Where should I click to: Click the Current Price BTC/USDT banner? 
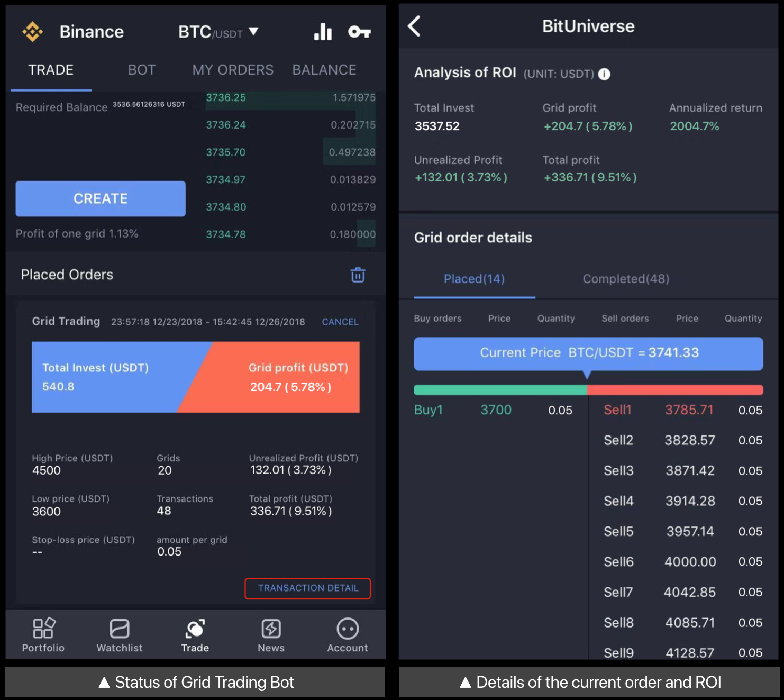tap(588, 353)
